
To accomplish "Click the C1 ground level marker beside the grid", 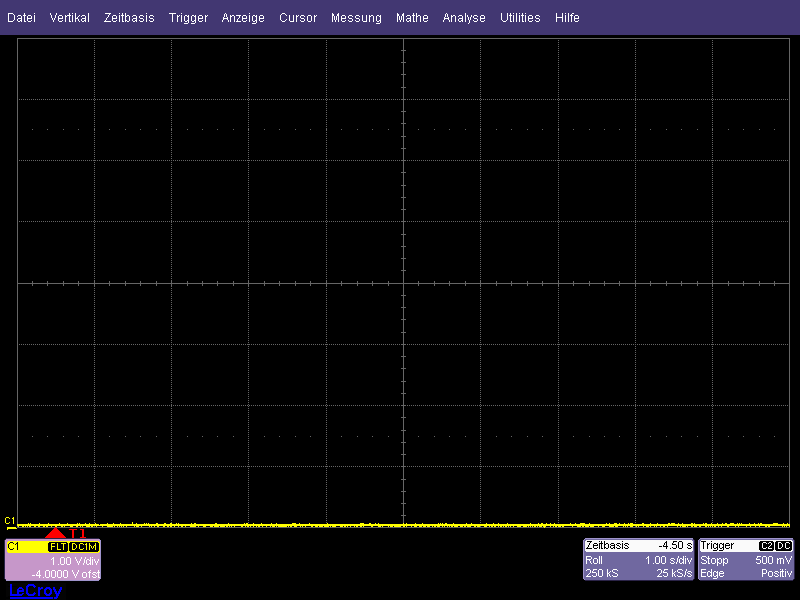I will (10, 521).
